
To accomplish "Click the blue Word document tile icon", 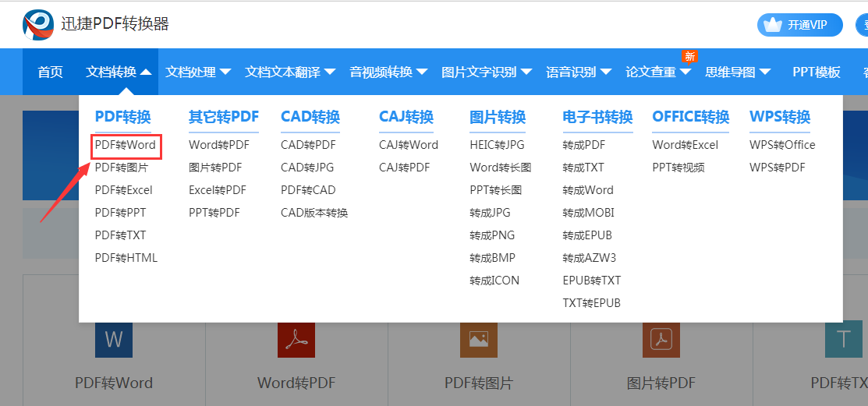I will [x=114, y=340].
